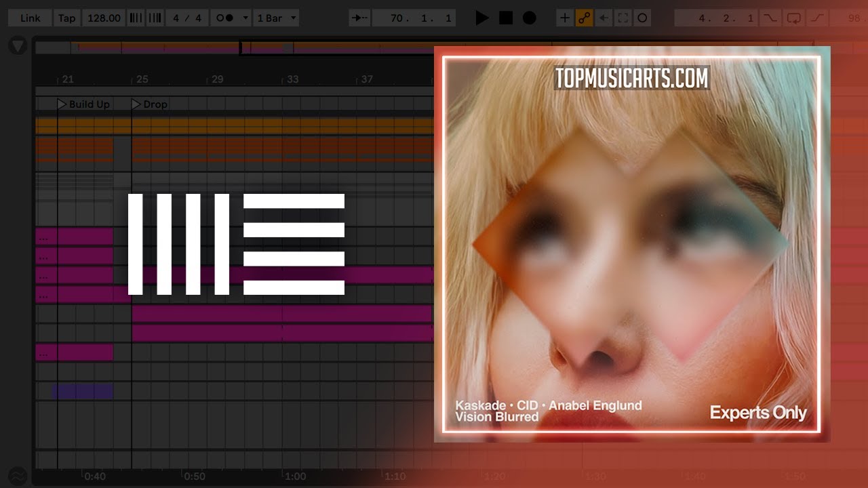Start playback with the Play button
Viewport: 868px width, 488px height.
(482, 18)
